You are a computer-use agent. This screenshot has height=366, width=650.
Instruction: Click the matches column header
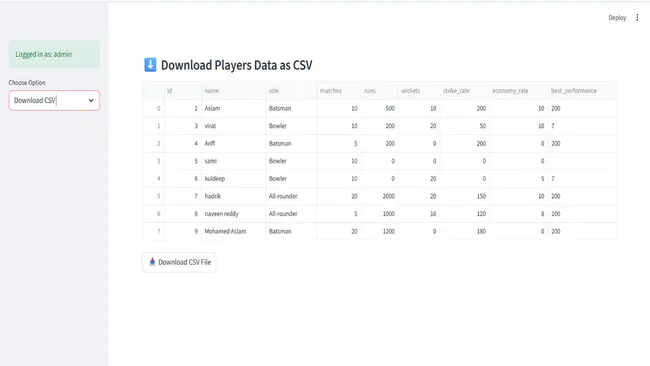pos(339,91)
